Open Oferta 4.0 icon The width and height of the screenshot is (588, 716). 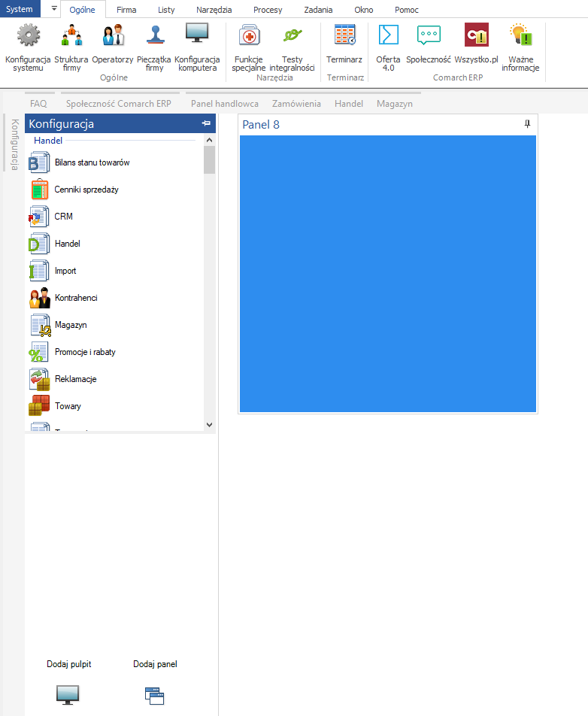[389, 35]
